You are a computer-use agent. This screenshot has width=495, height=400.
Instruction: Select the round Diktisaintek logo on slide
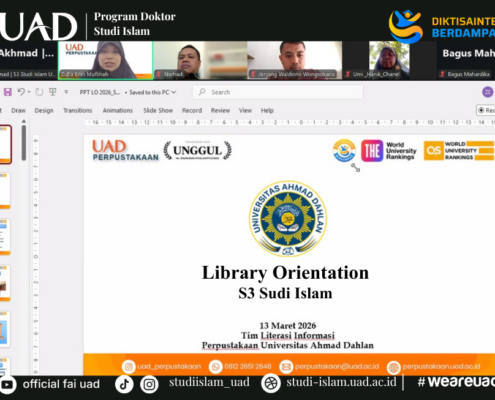(344, 151)
